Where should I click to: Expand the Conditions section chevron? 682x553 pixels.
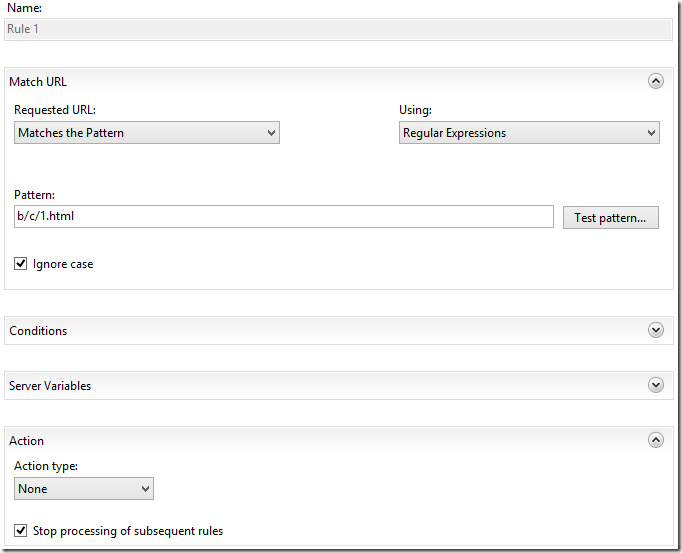coord(656,330)
